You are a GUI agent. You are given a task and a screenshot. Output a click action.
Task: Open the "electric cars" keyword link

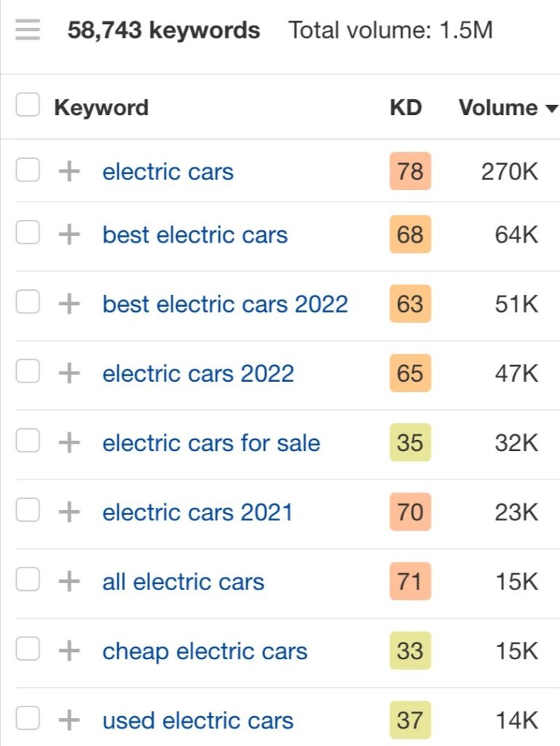click(167, 171)
